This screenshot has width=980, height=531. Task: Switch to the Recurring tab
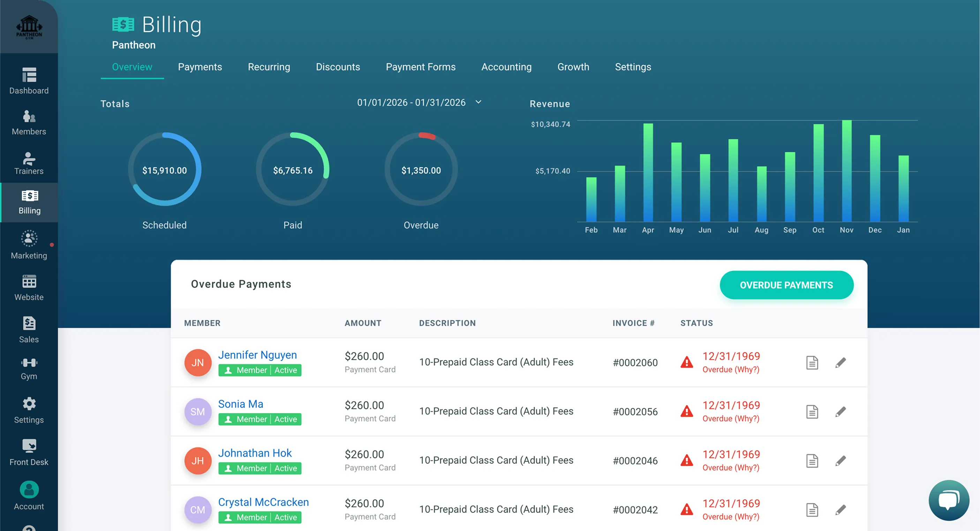(269, 67)
